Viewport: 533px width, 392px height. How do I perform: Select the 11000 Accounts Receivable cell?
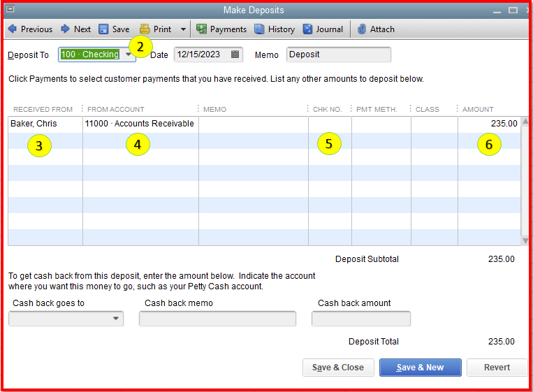pyautogui.click(x=140, y=124)
